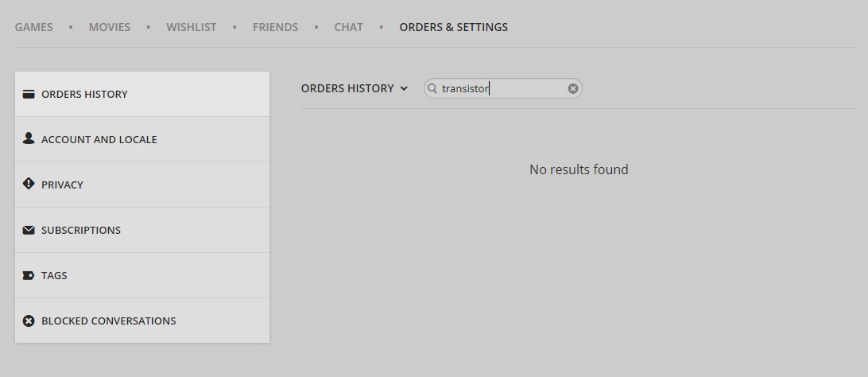Select the Chat tab
The width and height of the screenshot is (868, 377).
coord(349,27)
